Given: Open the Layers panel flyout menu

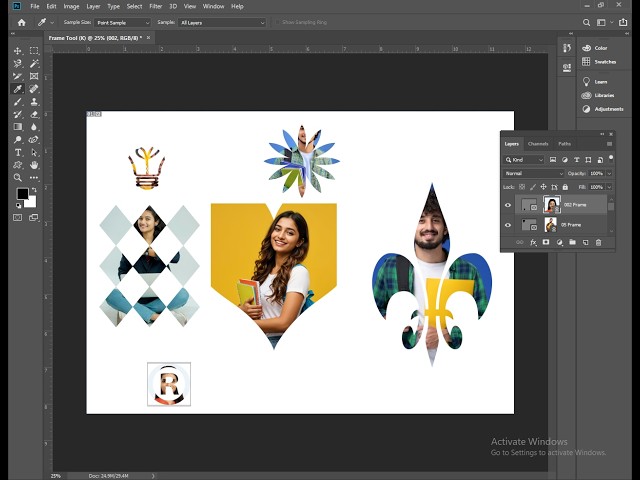Looking at the screenshot, I should (x=609, y=144).
